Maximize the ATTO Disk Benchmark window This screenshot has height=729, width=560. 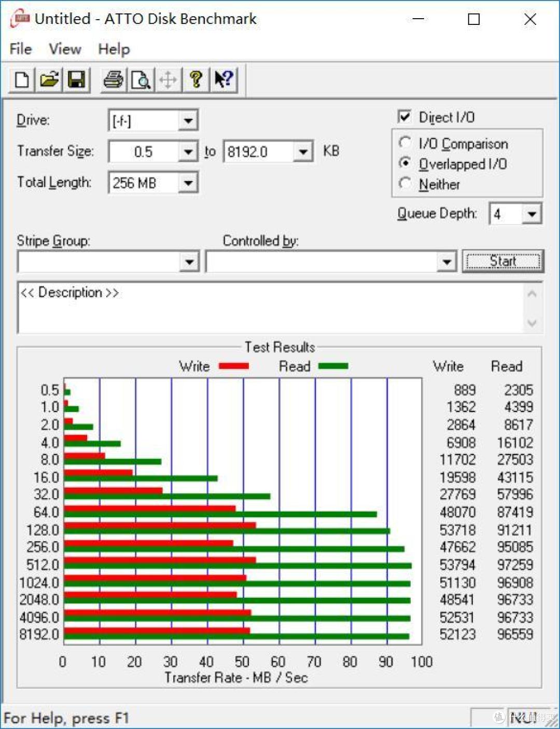pos(474,19)
